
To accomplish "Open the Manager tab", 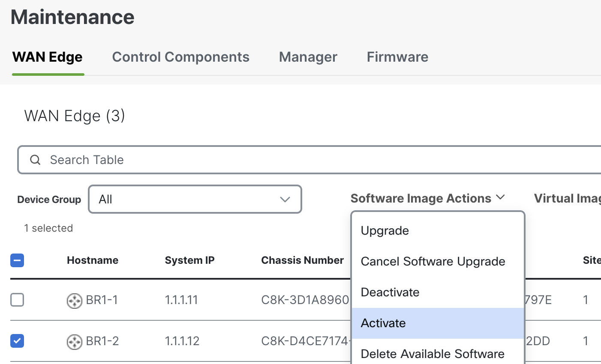I will 308,57.
